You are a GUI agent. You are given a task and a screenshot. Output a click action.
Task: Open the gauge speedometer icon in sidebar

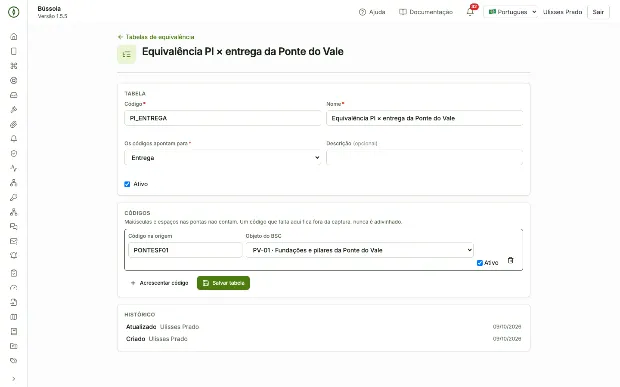[x=13, y=288]
